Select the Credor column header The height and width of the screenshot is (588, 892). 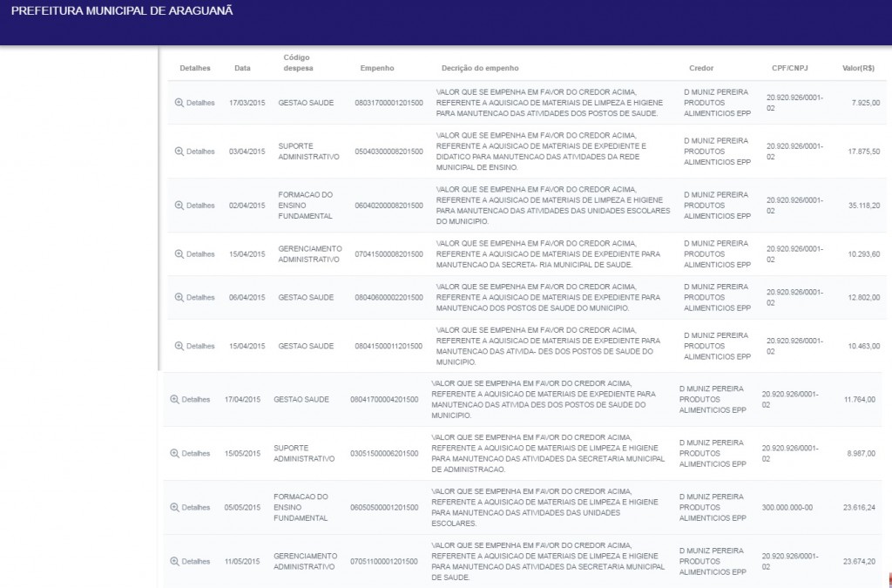point(701,68)
